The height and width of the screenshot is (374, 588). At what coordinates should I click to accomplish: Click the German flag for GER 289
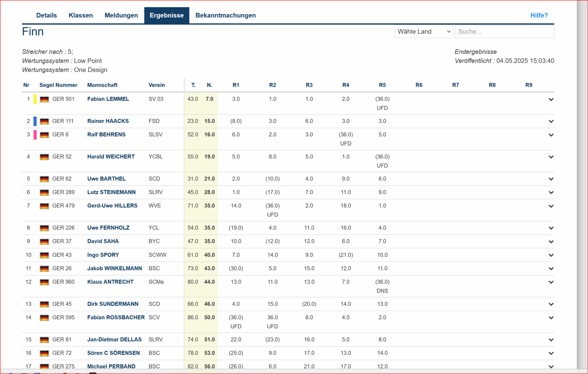(x=44, y=193)
